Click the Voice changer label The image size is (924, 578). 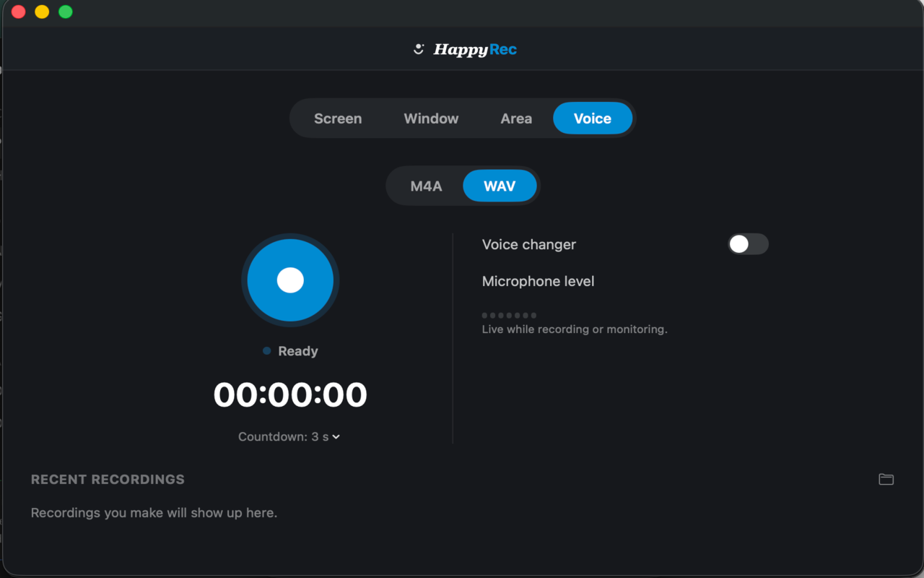pyautogui.click(x=529, y=244)
